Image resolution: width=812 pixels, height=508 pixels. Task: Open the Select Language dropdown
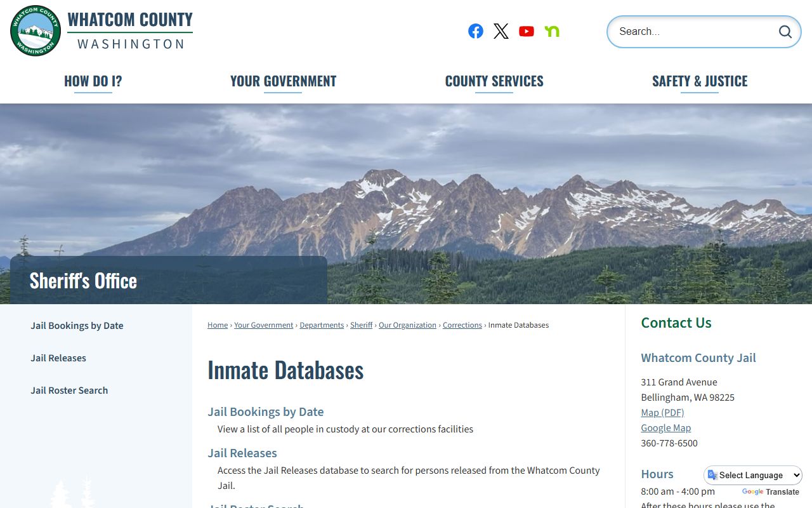click(x=753, y=475)
